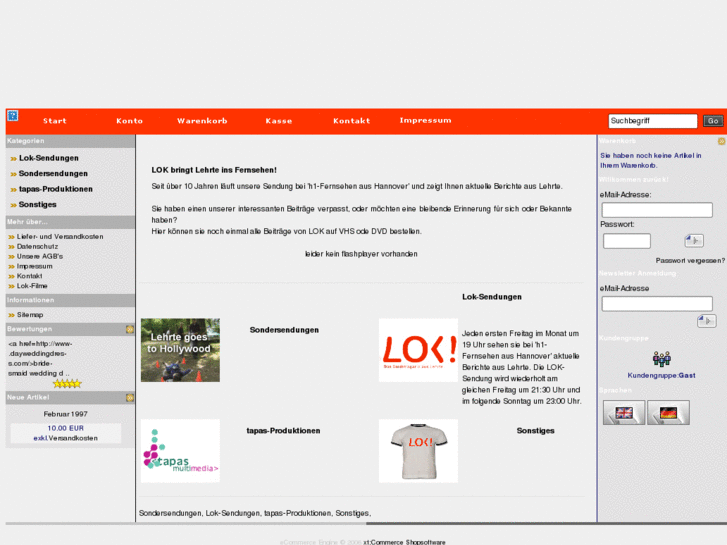Open the xt:Commerce Shopsoftware footer link
The width and height of the screenshot is (727, 545).
coord(404,542)
